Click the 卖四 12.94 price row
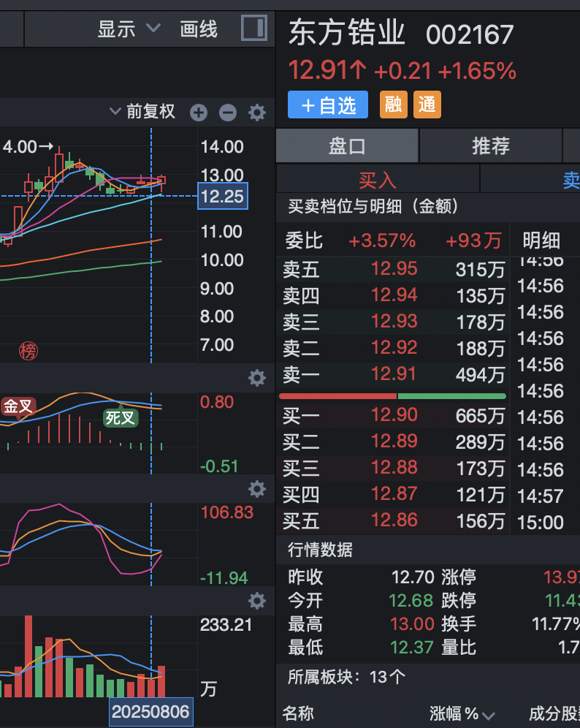The image size is (580, 728). 392,295
